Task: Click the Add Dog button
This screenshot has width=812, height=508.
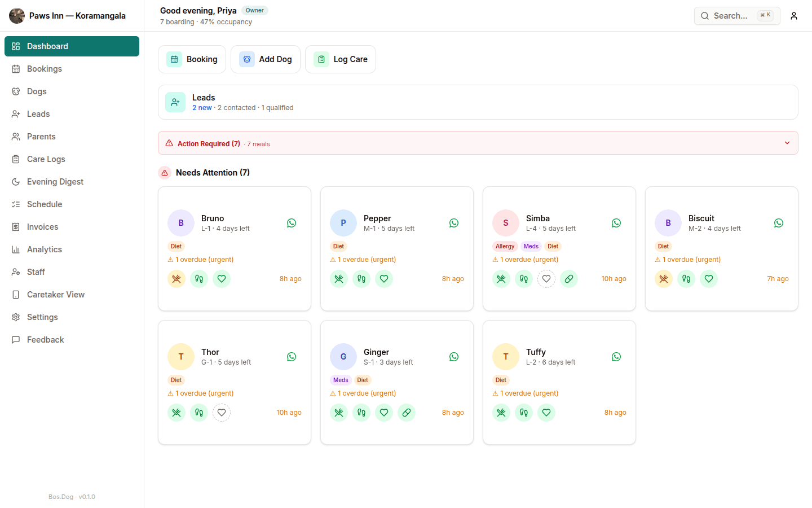Action: (266, 59)
